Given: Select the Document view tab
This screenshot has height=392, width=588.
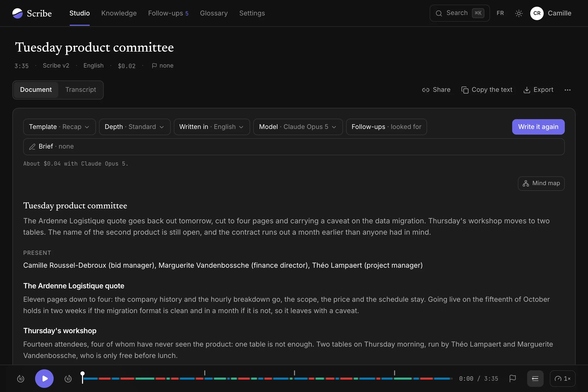Looking at the screenshot, I should pos(36,90).
